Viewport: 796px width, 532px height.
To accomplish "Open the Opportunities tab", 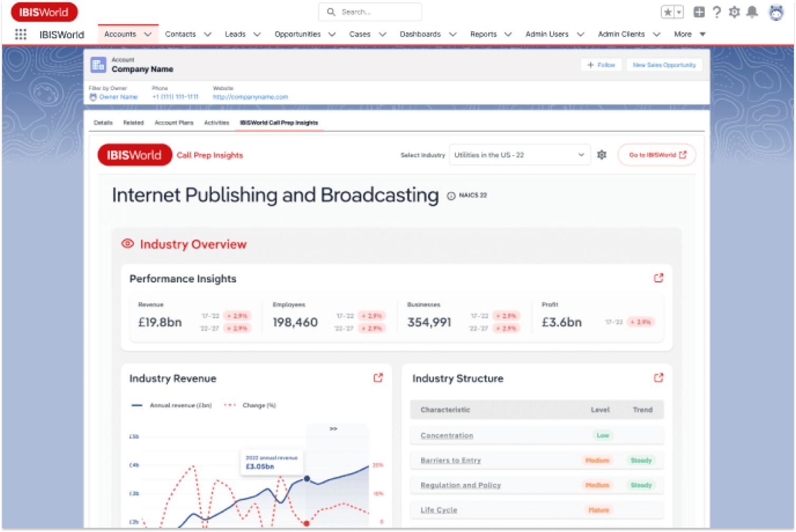I will tap(298, 34).
